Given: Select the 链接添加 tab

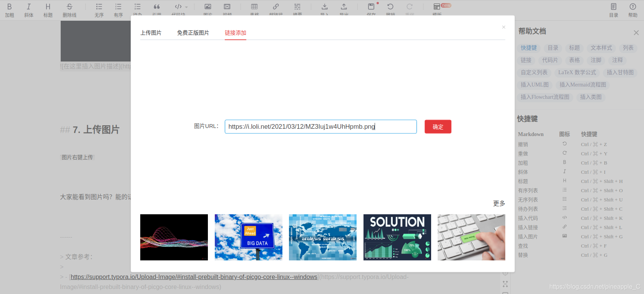Looking at the screenshot, I should tap(236, 33).
